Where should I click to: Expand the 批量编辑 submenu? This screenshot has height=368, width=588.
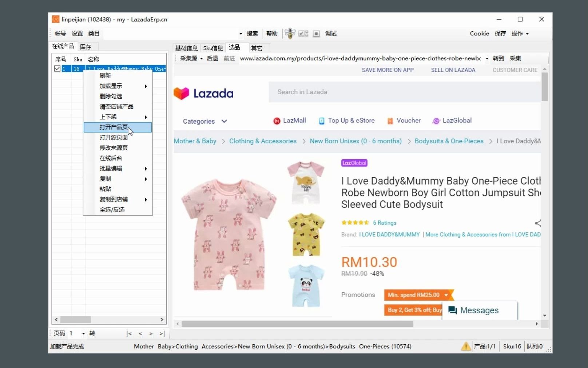pyautogui.click(x=118, y=168)
